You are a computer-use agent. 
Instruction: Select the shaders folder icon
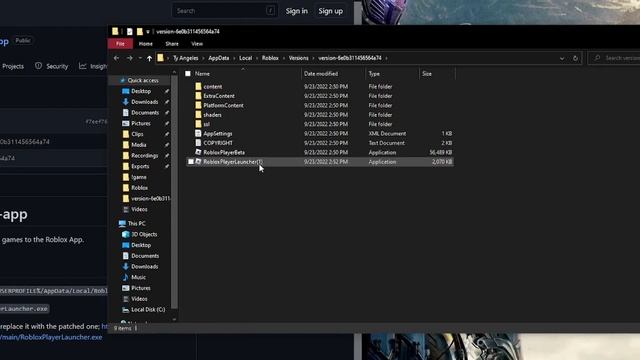198,115
